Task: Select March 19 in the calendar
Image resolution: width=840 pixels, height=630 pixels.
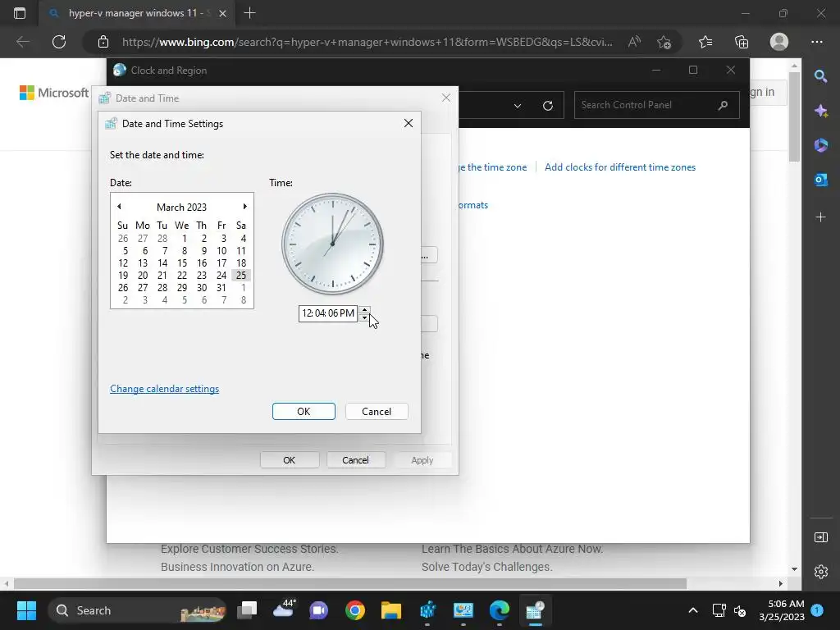Action: coord(123,276)
